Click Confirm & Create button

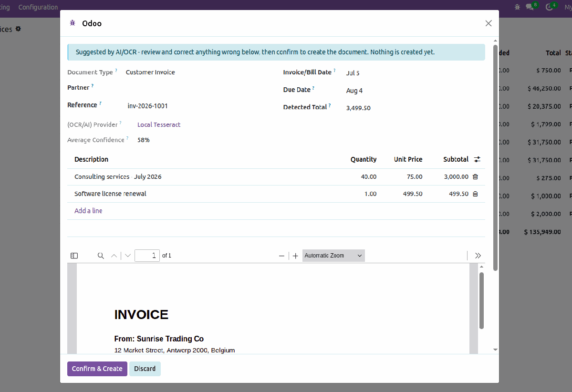point(97,369)
